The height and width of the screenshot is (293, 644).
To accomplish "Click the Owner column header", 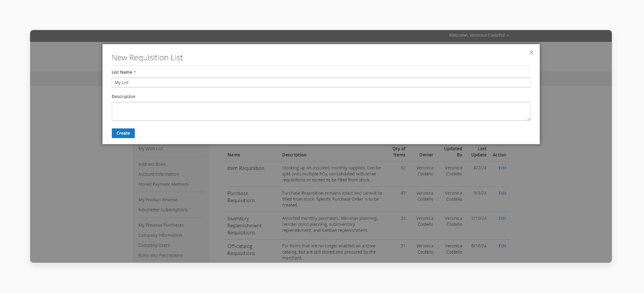I will point(426,155).
